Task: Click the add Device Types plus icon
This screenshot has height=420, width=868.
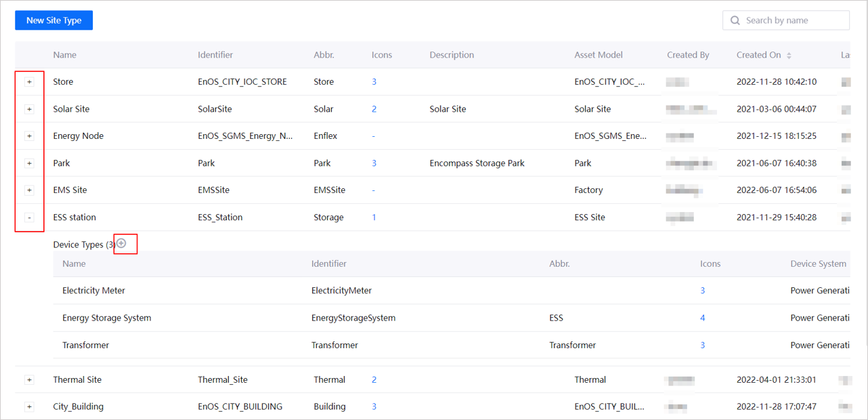Action: click(x=122, y=243)
